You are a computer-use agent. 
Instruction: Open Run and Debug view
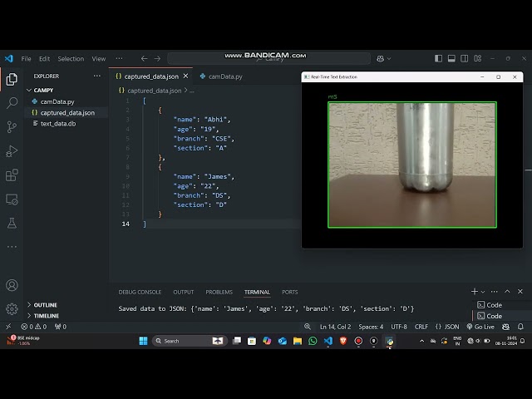point(12,151)
